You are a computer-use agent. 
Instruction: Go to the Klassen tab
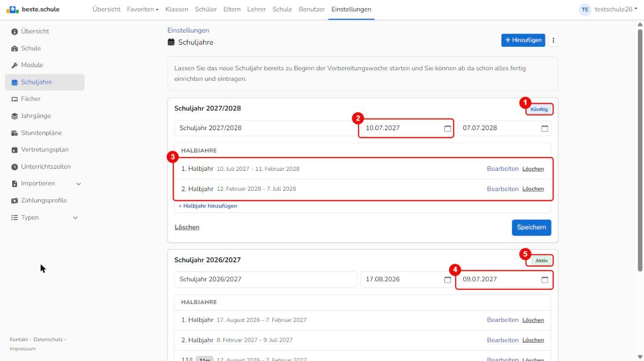pyautogui.click(x=177, y=9)
